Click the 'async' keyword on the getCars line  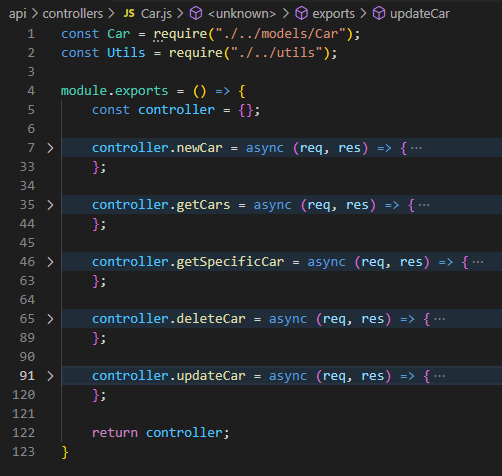coord(272,205)
